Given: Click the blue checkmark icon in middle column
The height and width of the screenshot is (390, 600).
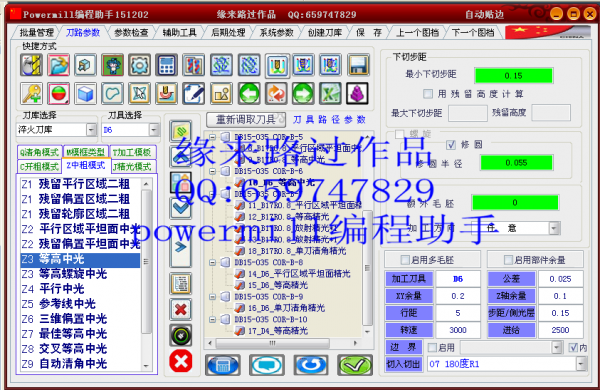Looking at the screenshot, I should tap(181, 208).
